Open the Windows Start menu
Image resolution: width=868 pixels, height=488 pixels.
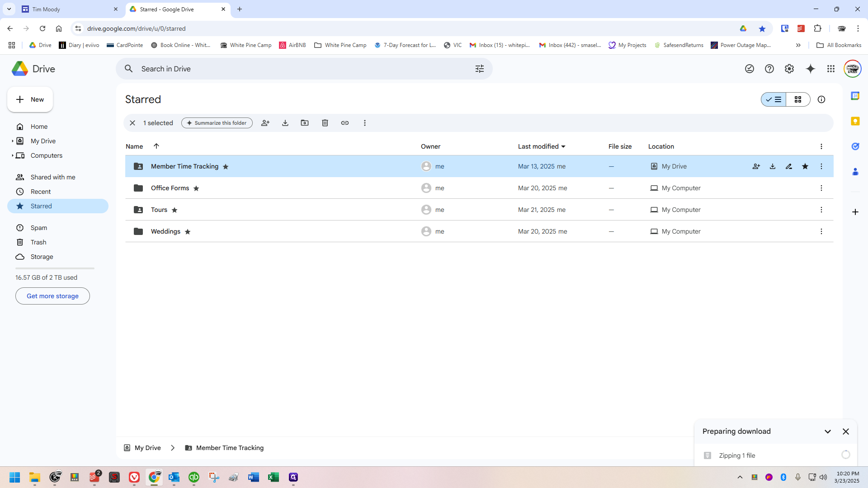click(15, 477)
